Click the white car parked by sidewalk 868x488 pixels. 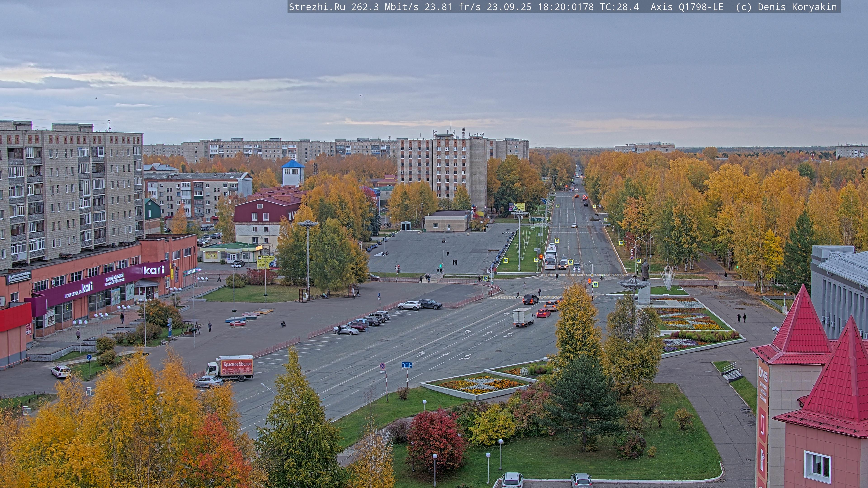coord(61,371)
